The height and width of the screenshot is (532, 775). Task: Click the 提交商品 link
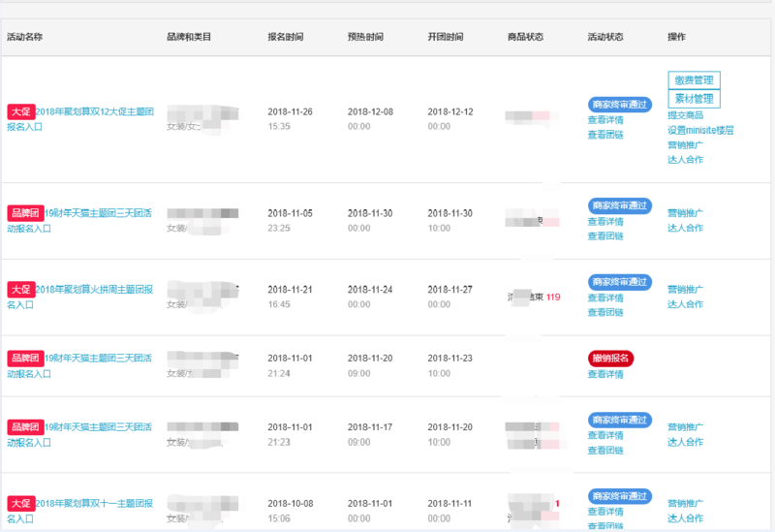tap(685, 115)
